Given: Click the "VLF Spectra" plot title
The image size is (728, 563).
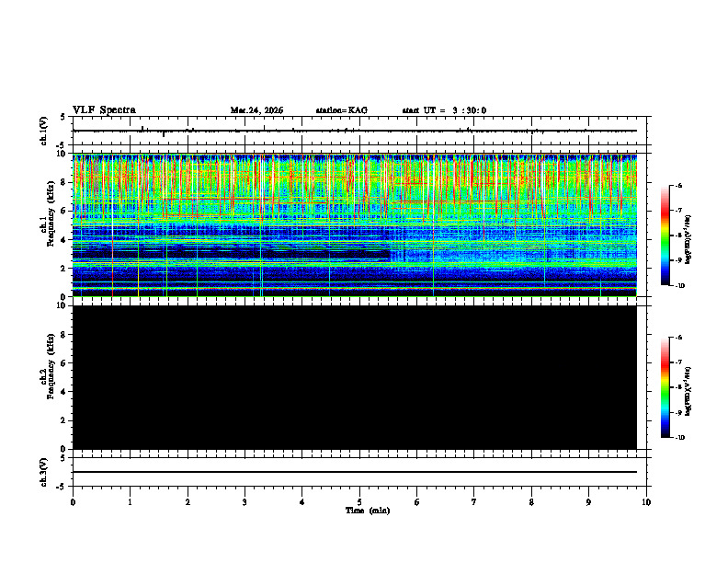Looking at the screenshot, I should coord(104,110).
